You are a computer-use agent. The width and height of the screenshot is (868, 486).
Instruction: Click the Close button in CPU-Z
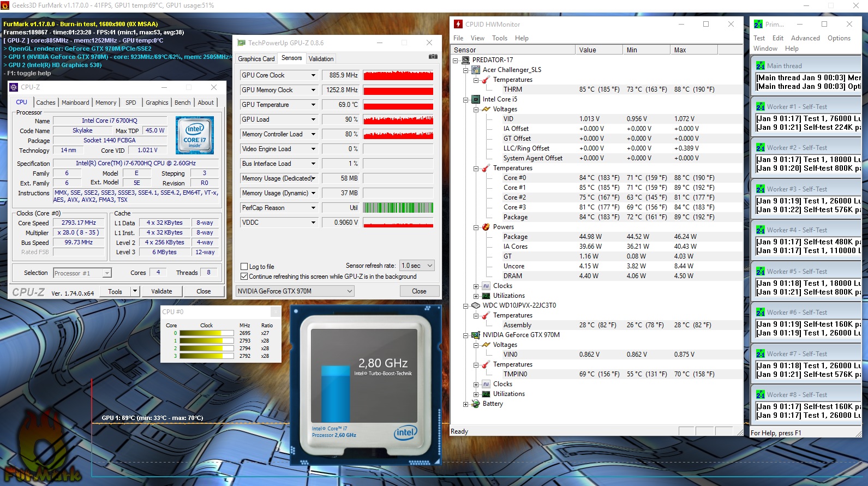[x=203, y=291]
